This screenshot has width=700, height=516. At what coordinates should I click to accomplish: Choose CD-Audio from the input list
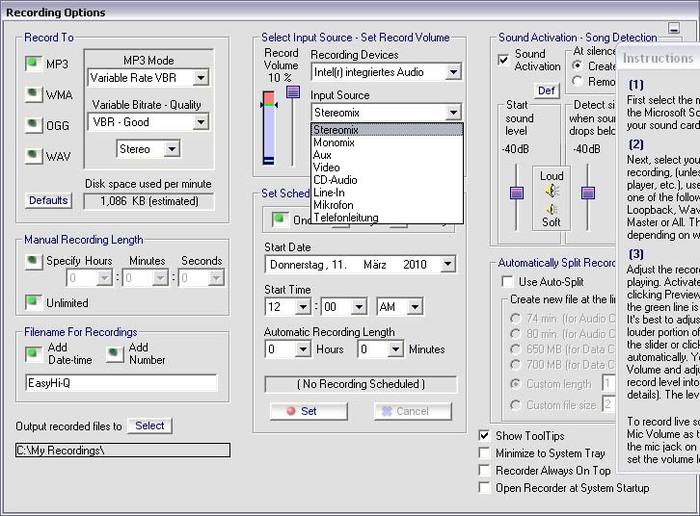387,180
